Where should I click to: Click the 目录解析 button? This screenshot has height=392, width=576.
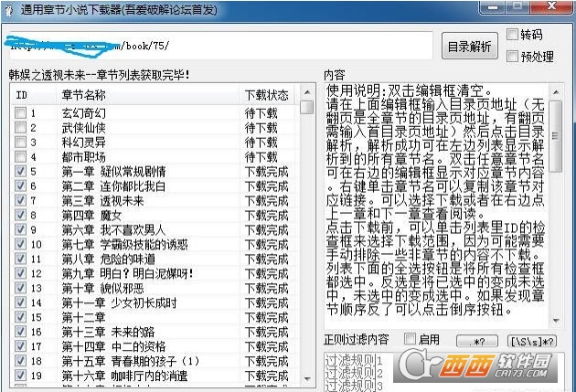click(469, 47)
